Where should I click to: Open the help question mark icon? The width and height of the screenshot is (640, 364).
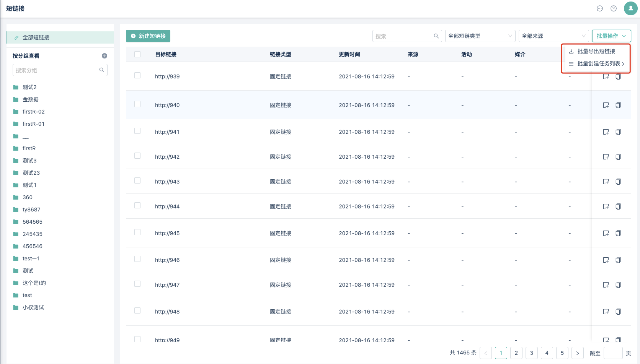click(x=614, y=8)
